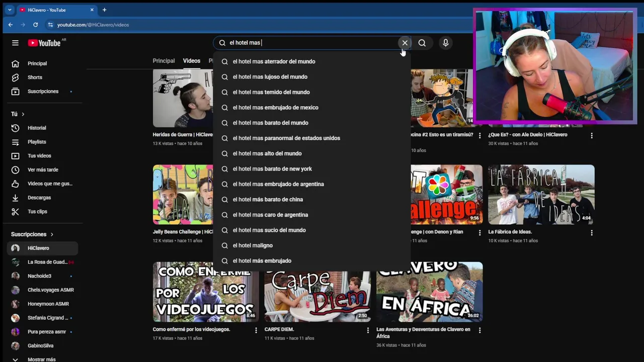This screenshot has height=362, width=644.
Task: Open Suscripciones in the sidebar
Action: [43, 92]
